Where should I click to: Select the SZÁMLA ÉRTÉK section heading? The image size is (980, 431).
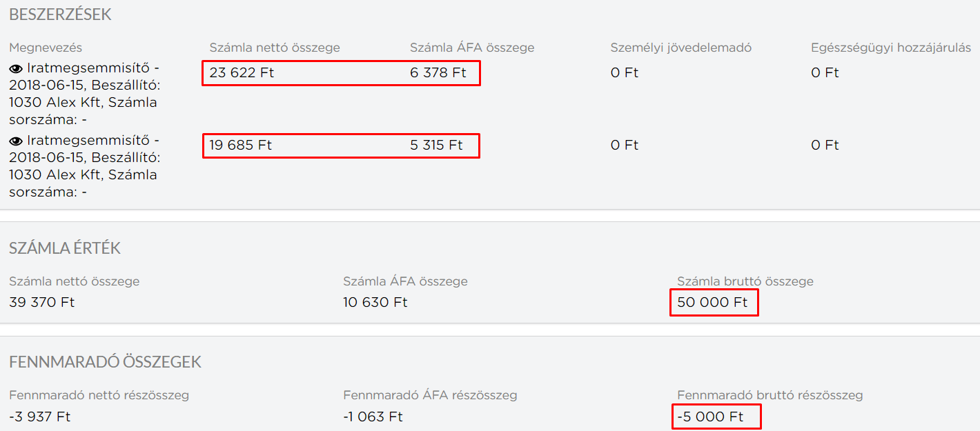tap(65, 248)
